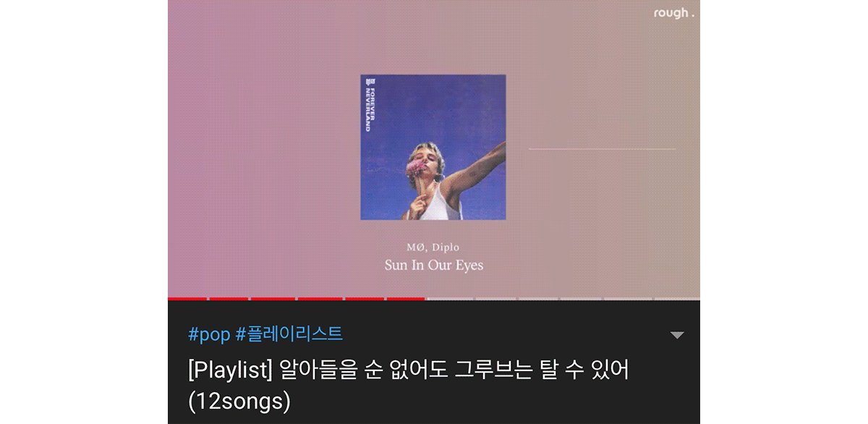The image size is (868, 424).
Task: Expand the video description arrow
Action: point(677,335)
